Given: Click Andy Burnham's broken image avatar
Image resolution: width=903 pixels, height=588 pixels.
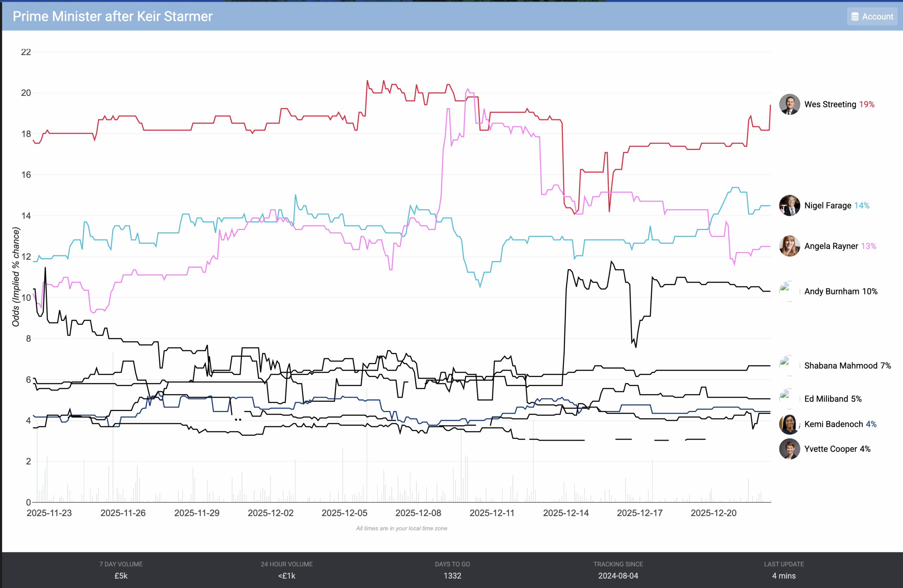Looking at the screenshot, I should (x=789, y=291).
